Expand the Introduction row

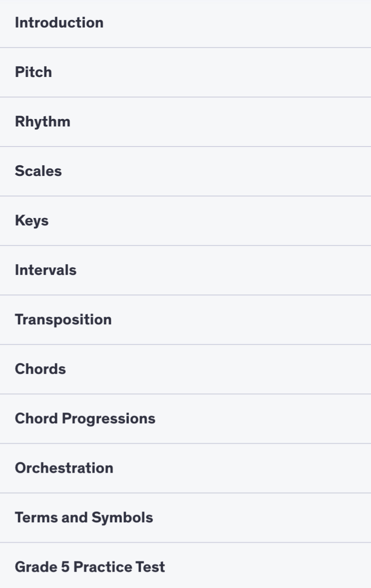[185, 23]
